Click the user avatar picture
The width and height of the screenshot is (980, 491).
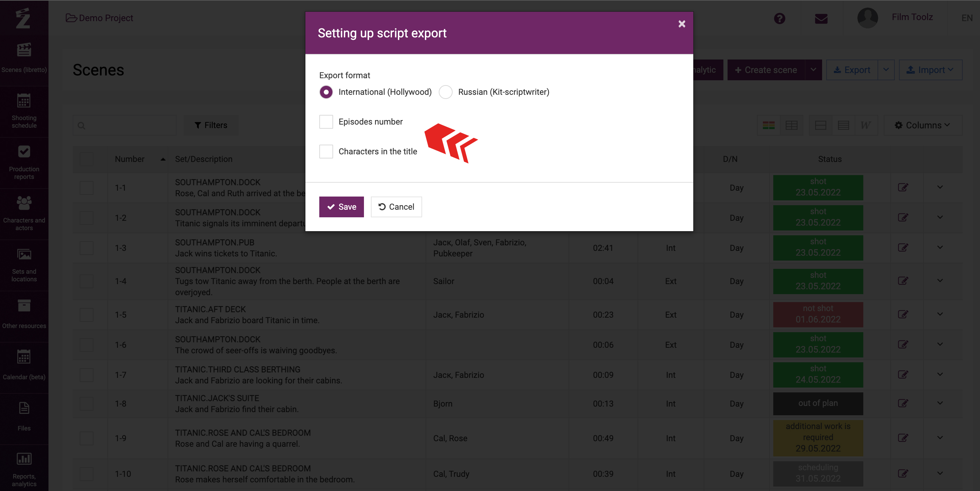coord(867,18)
